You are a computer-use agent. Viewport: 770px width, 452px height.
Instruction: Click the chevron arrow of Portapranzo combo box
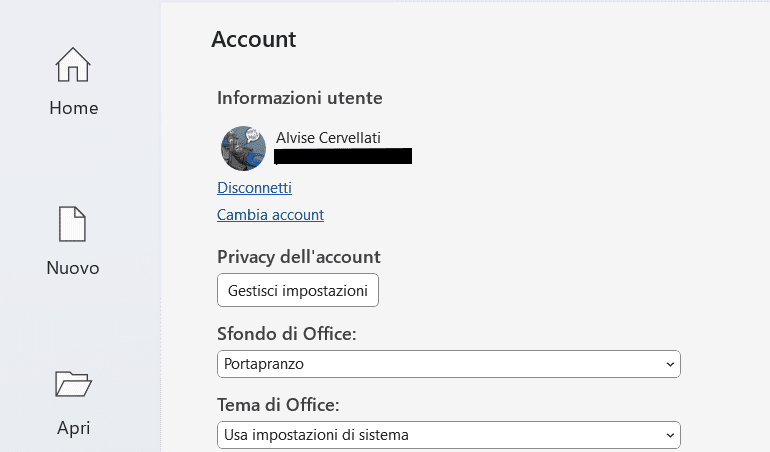coord(669,365)
